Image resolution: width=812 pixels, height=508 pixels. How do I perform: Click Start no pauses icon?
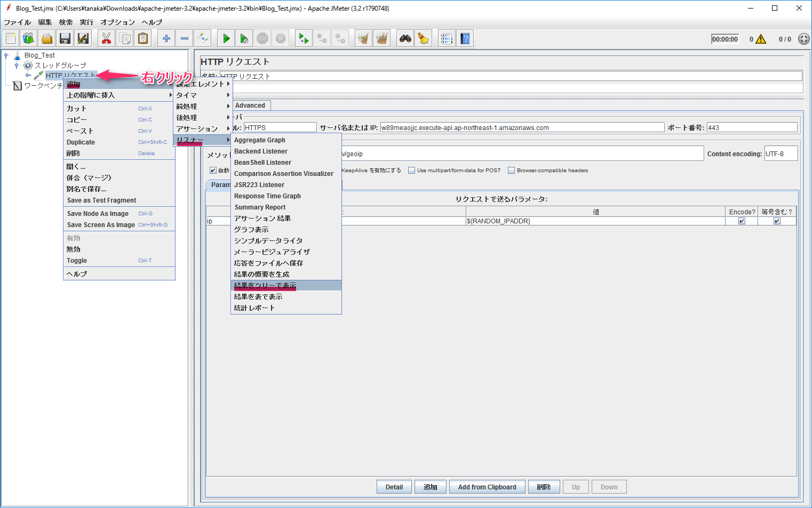tap(244, 38)
